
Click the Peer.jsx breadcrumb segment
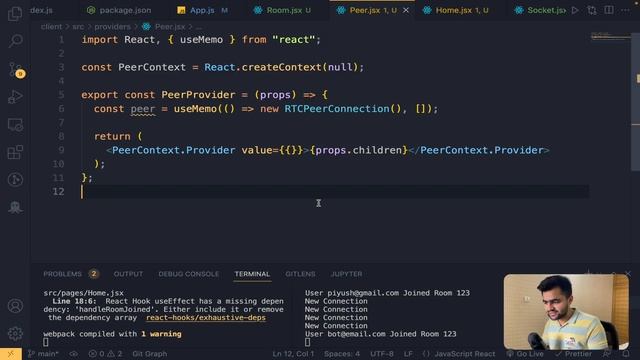click(x=164, y=27)
